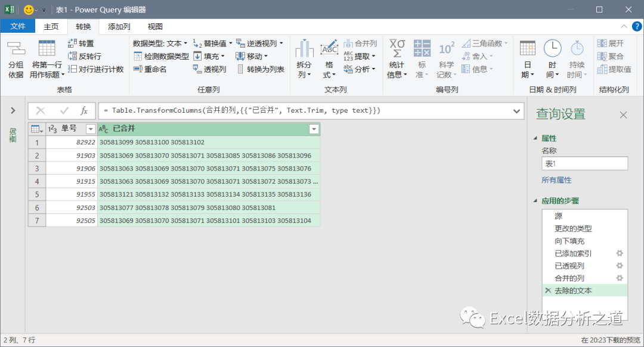The image size is (644, 347).
Task: Select the 向下填充 applied step
Action: tap(585, 241)
